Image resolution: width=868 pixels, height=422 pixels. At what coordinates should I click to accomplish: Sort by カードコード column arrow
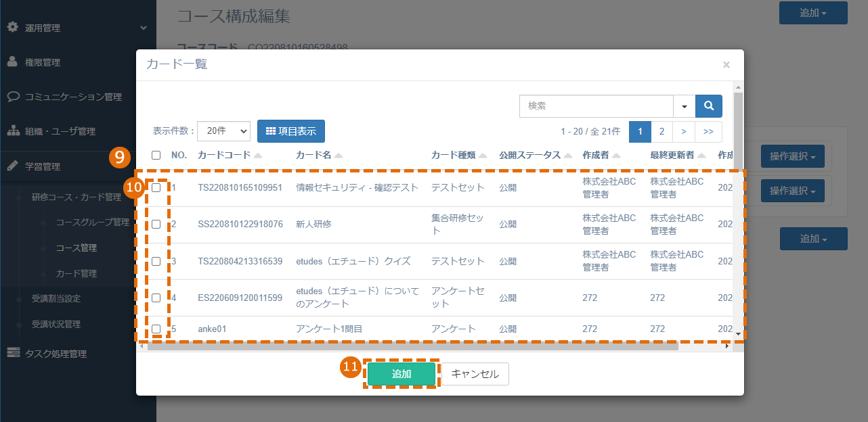258,156
